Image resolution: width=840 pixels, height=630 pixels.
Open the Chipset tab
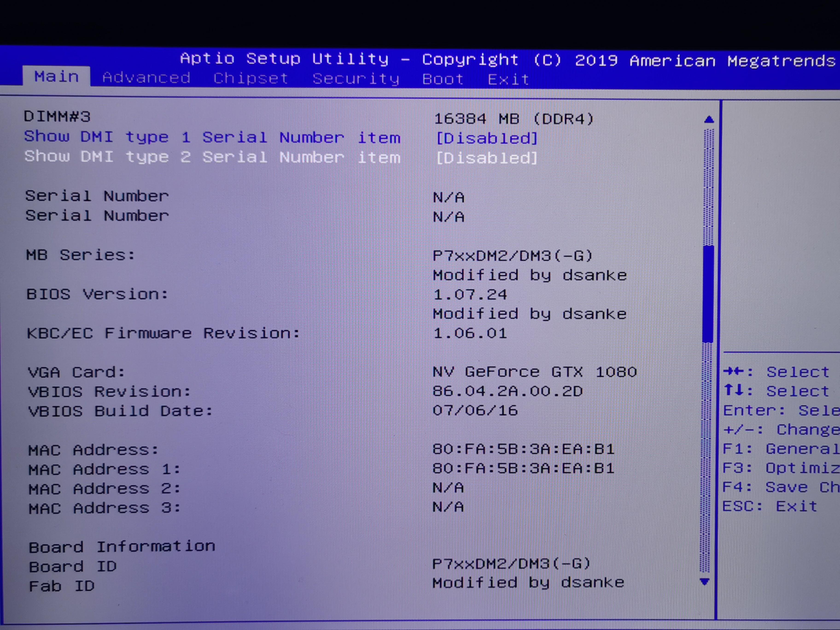(251, 78)
